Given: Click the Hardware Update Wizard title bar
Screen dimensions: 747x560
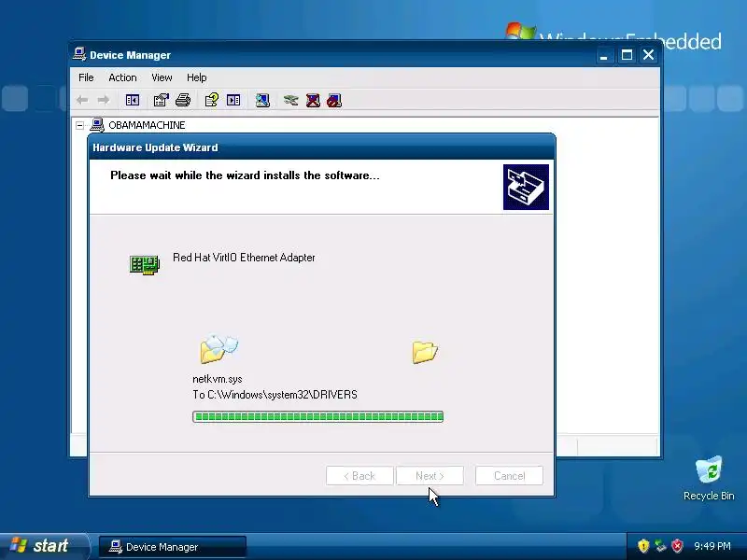Looking at the screenshot, I should [x=322, y=147].
